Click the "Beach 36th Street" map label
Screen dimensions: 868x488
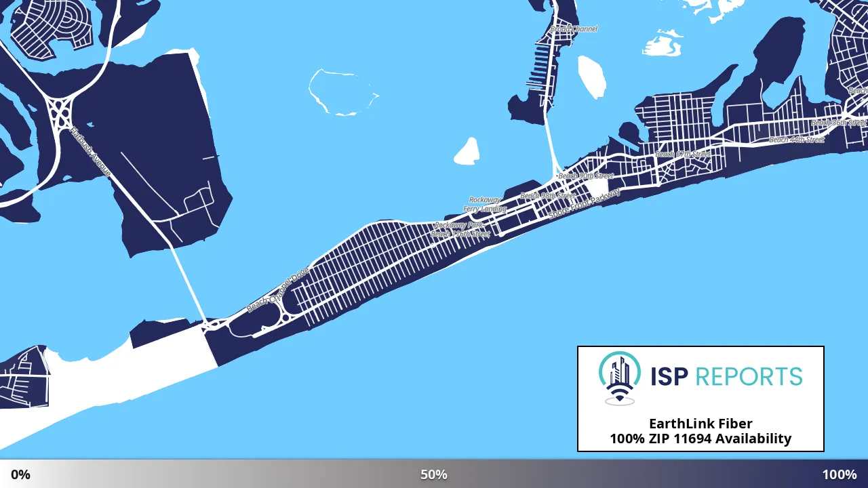point(840,123)
